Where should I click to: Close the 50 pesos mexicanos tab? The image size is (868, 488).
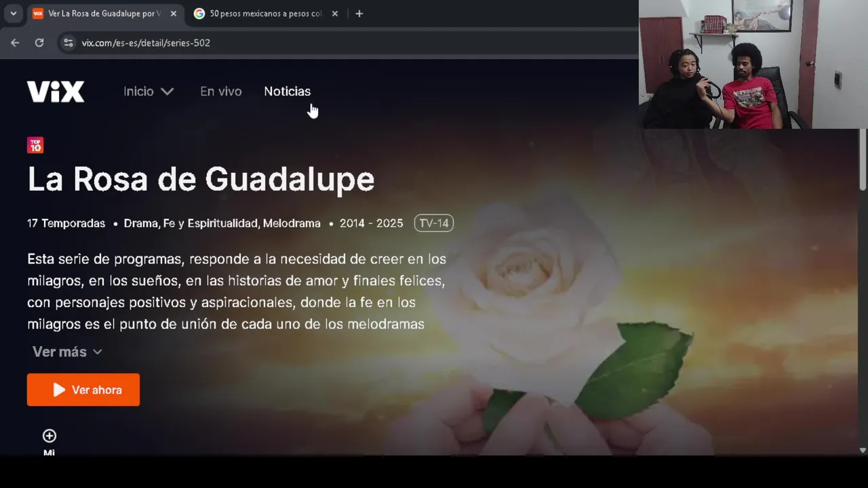(335, 14)
